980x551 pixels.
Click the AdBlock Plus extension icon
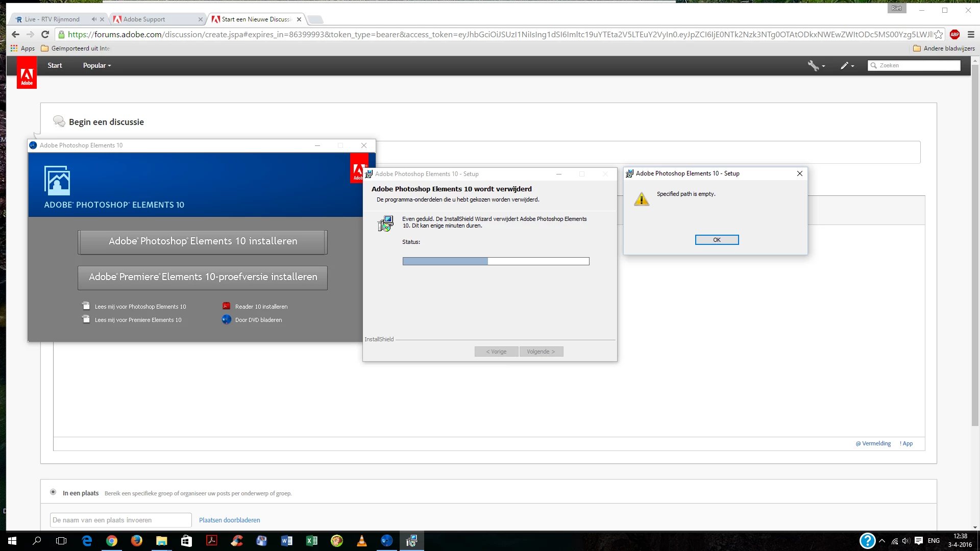(x=954, y=34)
